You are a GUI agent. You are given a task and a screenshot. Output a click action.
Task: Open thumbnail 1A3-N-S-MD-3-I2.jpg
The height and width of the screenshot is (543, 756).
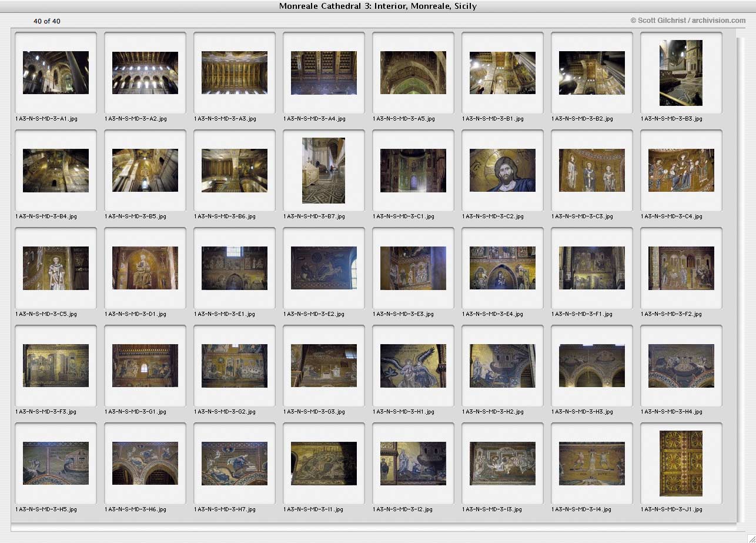tap(413, 463)
